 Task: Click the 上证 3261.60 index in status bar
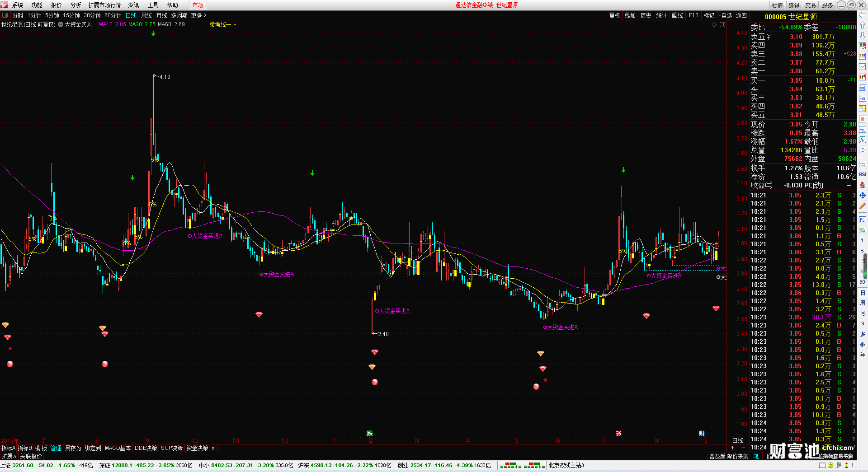click(x=47, y=465)
